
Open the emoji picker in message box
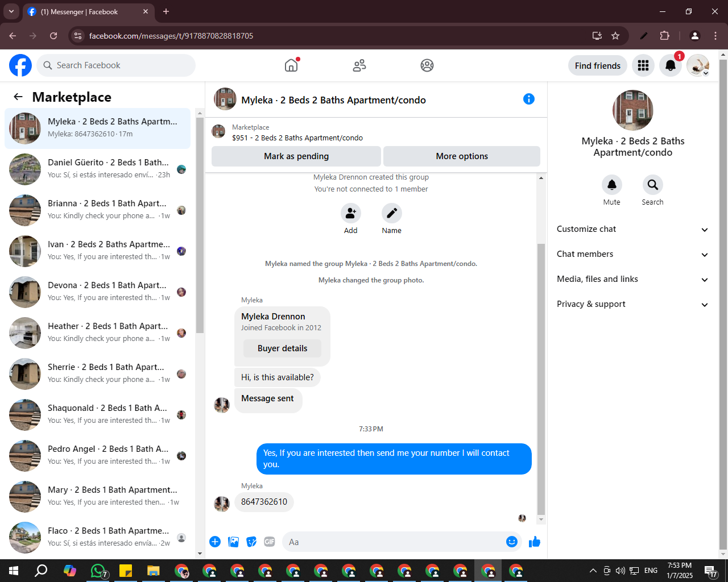(512, 542)
